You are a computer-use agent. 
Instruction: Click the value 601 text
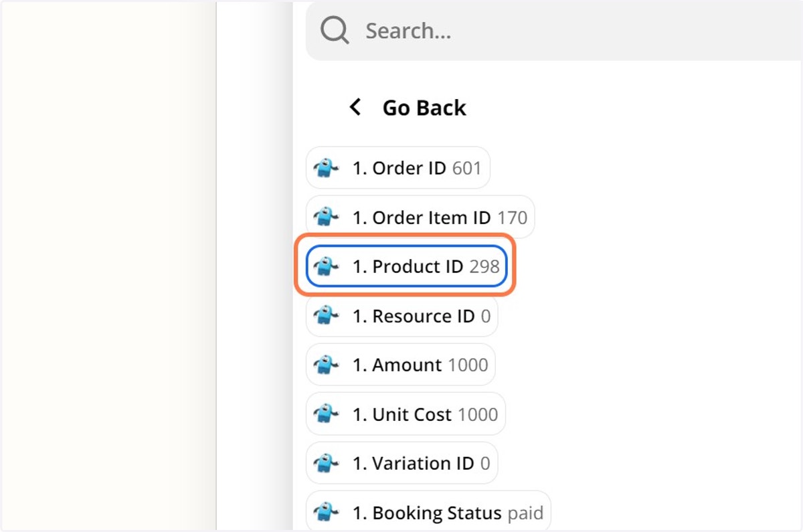click(466, 168)
